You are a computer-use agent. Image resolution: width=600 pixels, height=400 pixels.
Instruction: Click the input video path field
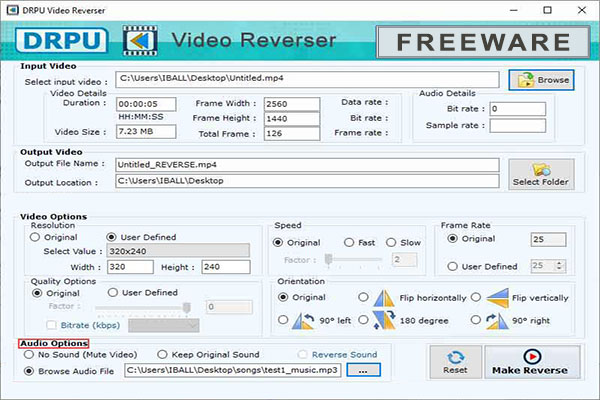pos(307,79)
